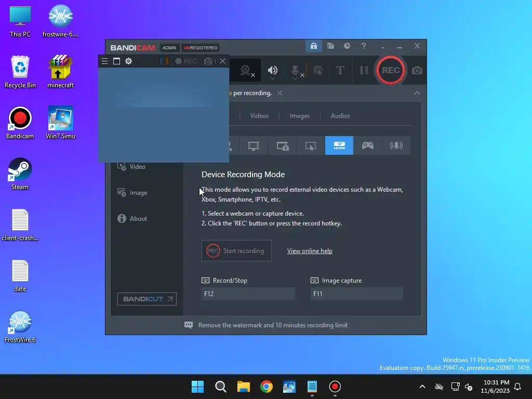Select the around-mouse recording mode icon
Viewport: 532px width, 399px height.
point(311,145)
